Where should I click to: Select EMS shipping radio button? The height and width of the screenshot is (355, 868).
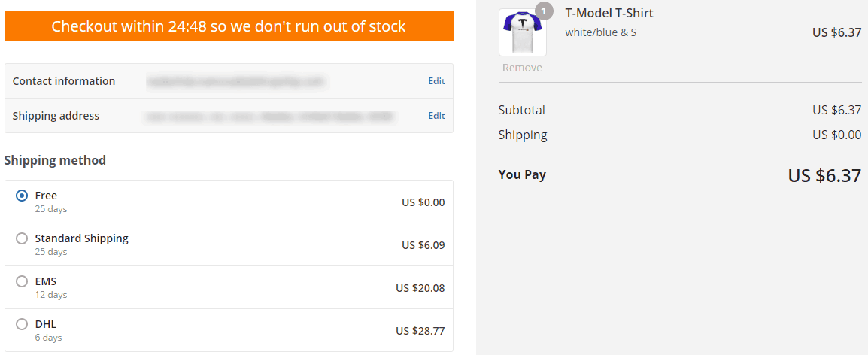(x=22, y=281)
